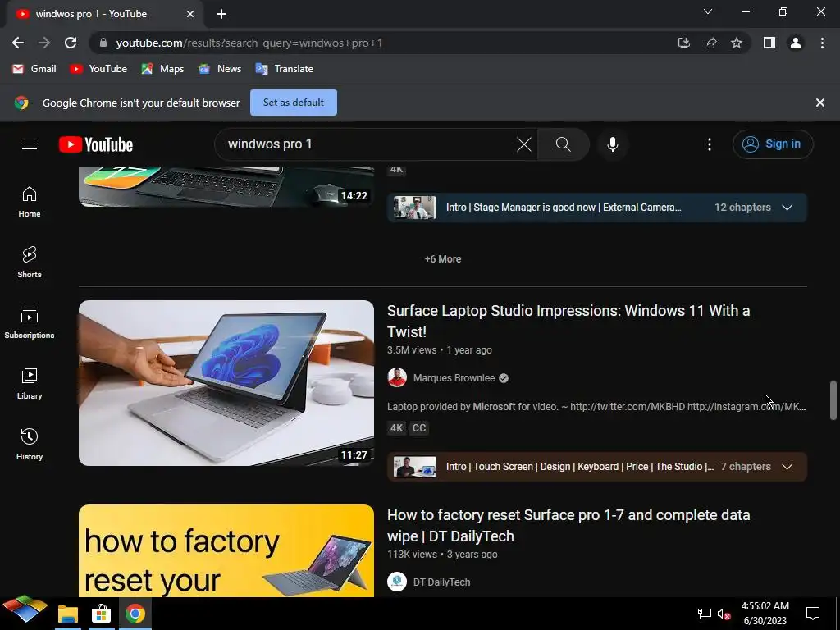Viewport: 840px width, 630px height.
Task: Click the factory reset video thumbnail
Action: [x=226, y=550]
